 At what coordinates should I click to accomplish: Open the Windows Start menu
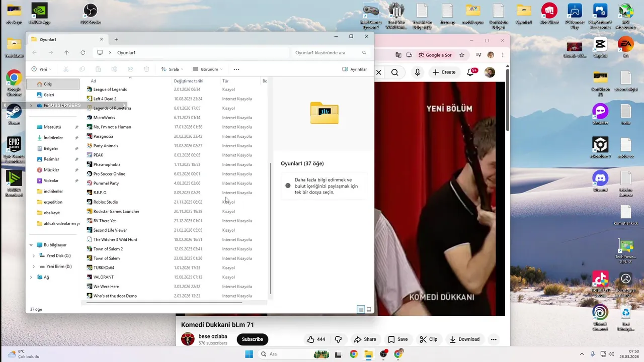pyautogui.click(x=249, y=354)
